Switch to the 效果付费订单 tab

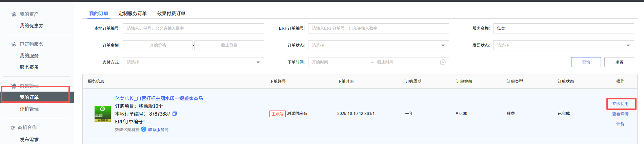click(x=171, y=14)
